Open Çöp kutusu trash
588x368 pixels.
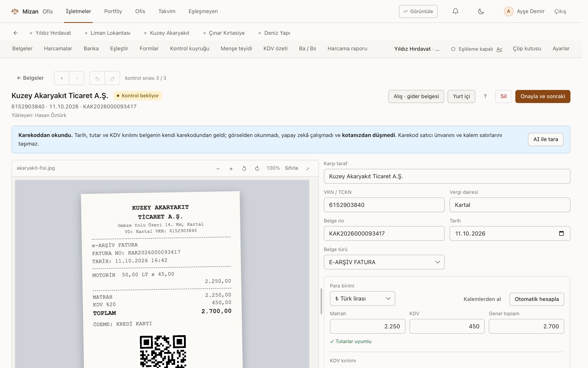click(527, 48)
